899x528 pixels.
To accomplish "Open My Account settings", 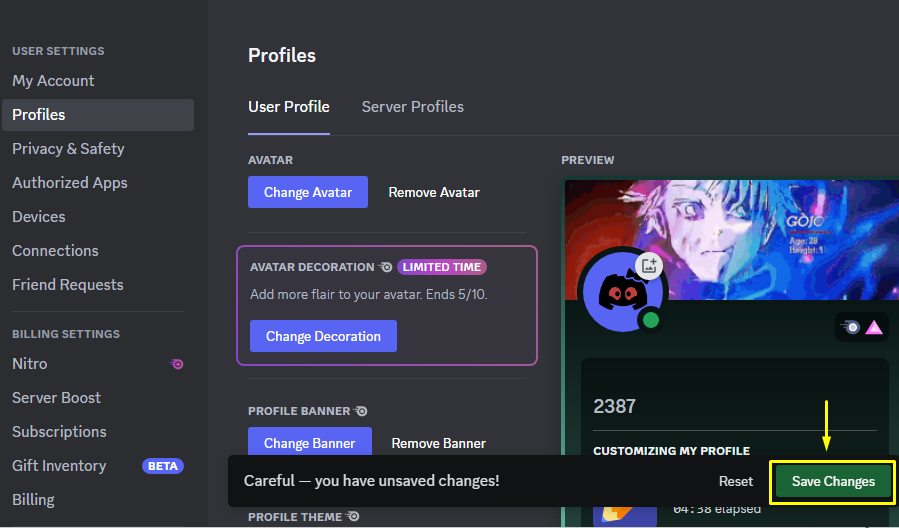I will click(x=53, y=81).
